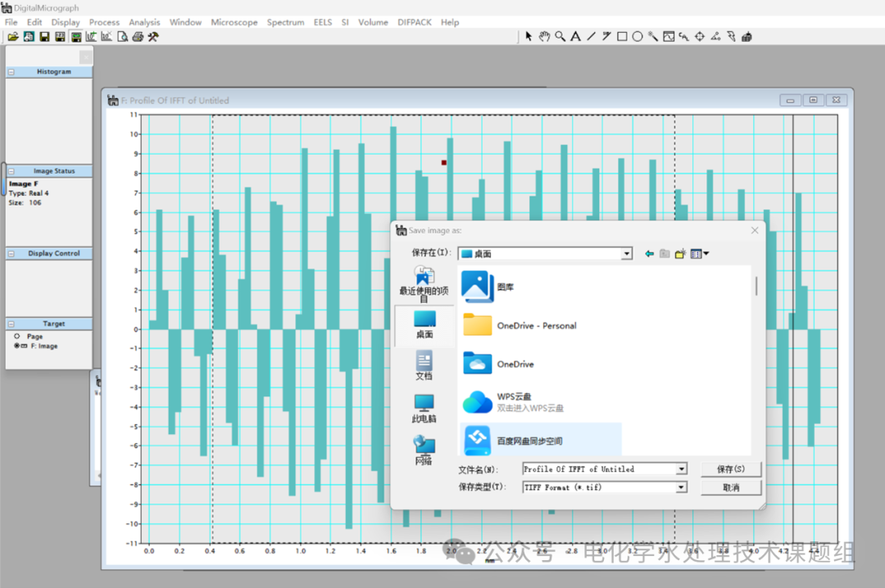The height and width of the screenshot is (588, 885).
Task: Open the Microscope menu
Action: click(234, 22)
